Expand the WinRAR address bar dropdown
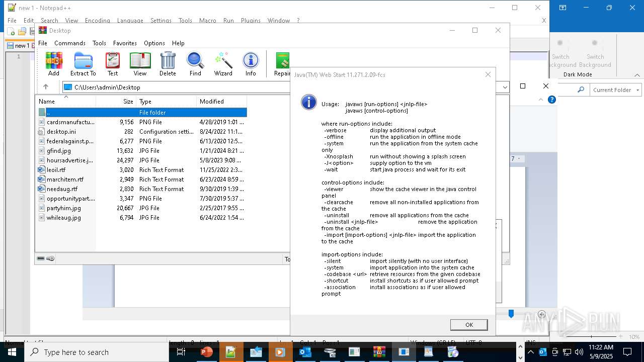The image size is (644, 362). pos(505,87)
